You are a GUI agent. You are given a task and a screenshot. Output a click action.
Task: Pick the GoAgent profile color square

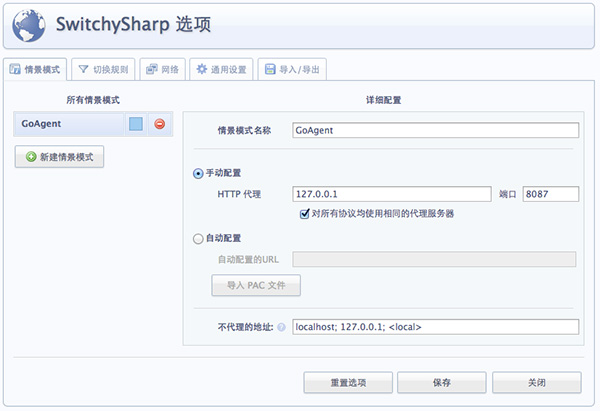click(x=136, y=124)
